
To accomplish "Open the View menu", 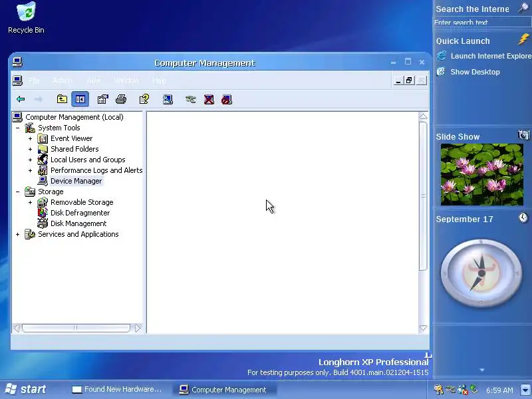I will click(93, 80).
